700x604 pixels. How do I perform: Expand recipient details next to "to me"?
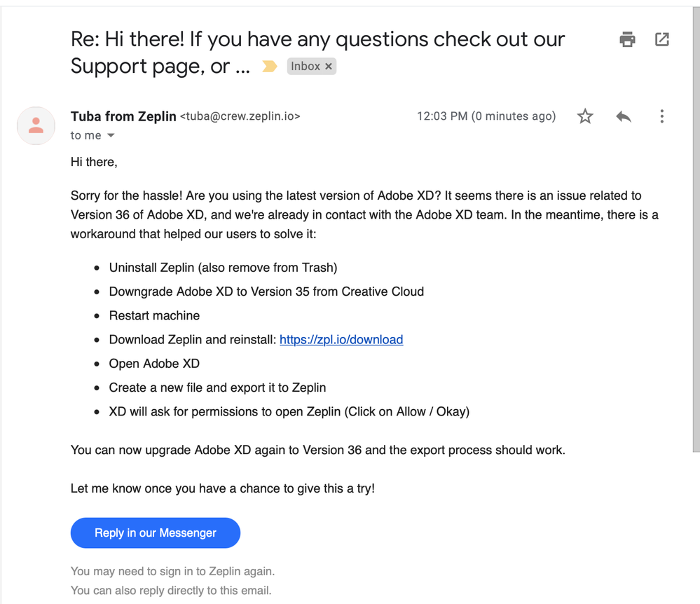coord(111,136)
